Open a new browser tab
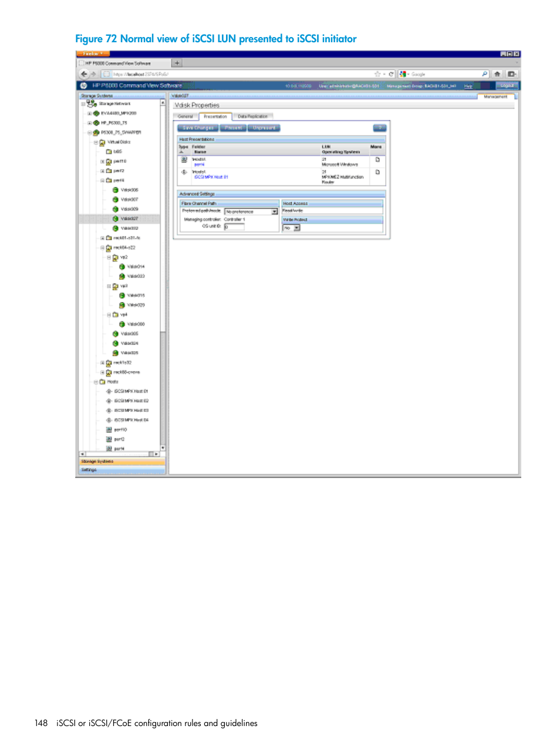The height and width of the screenshot is (746, 560). pyautogui.click(x=177, y=63)
